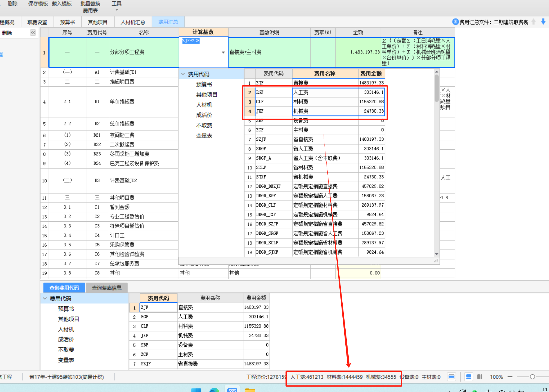
Task: Select the CLF 材料费 row in popup
Action: (x=315, y=102)
